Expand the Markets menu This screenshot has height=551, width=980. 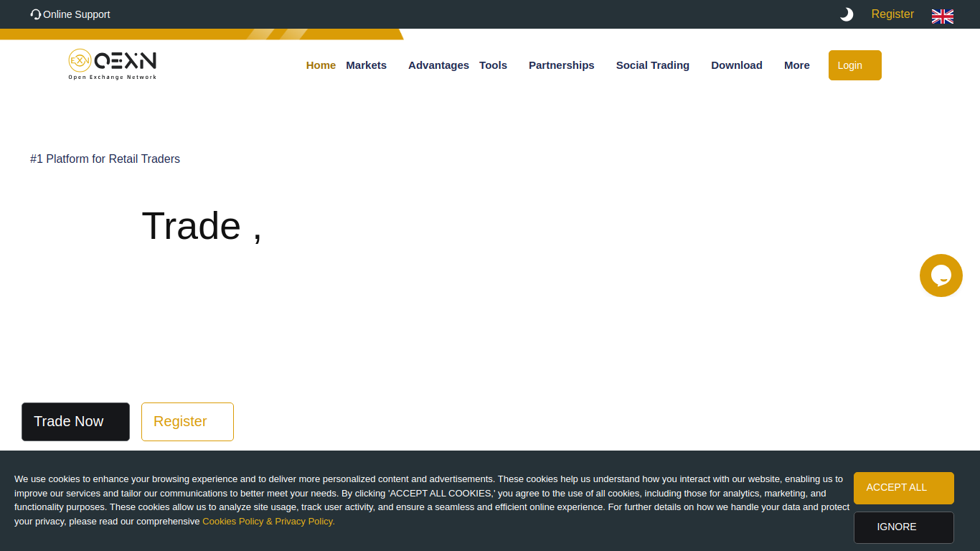[x=367, y=65]
